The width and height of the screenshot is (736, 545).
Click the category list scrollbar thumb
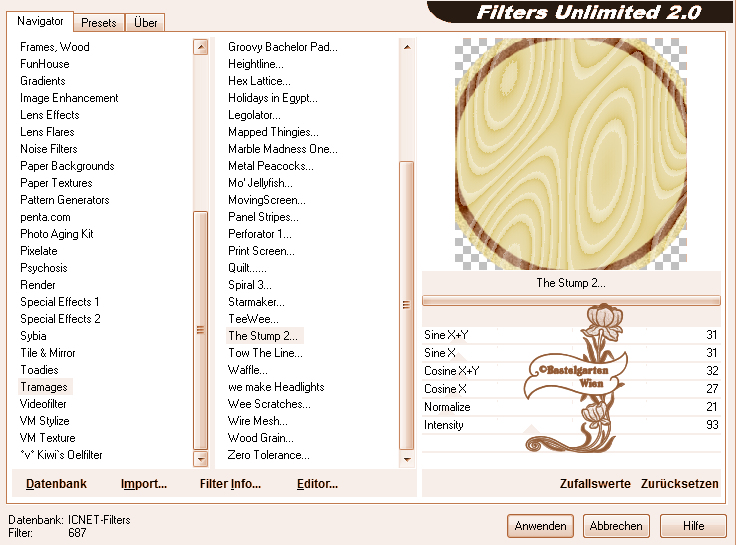tap(200, 330)
